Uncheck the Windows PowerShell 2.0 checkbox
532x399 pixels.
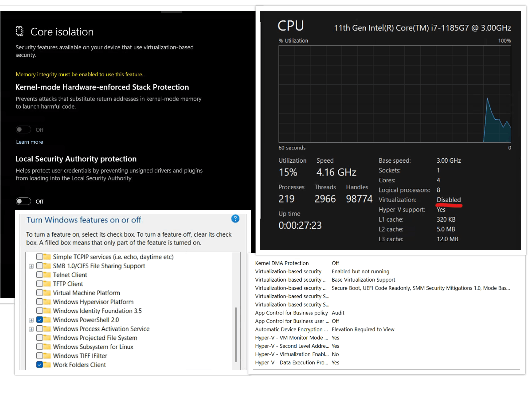pos(40,320)
